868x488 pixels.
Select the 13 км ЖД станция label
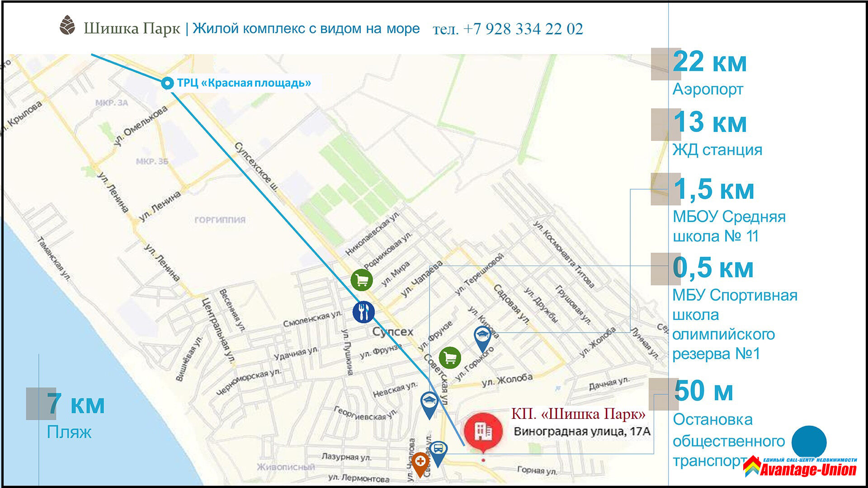click(717, 134)
